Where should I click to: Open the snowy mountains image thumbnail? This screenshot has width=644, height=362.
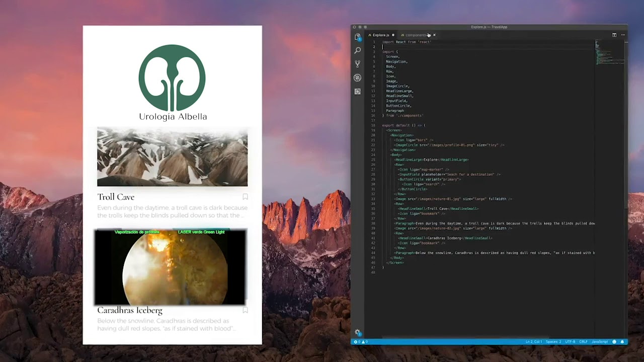click(x=172, y=157)
